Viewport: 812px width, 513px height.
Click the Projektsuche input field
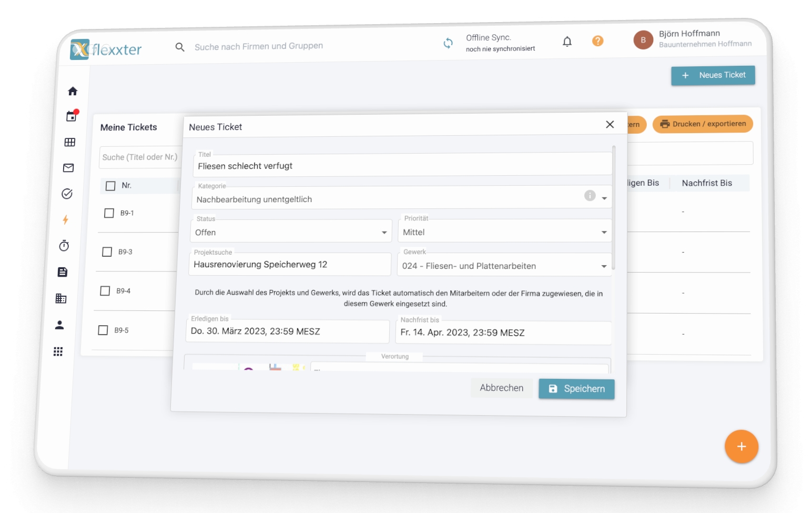pyautogui.click(x=290, y=264)
